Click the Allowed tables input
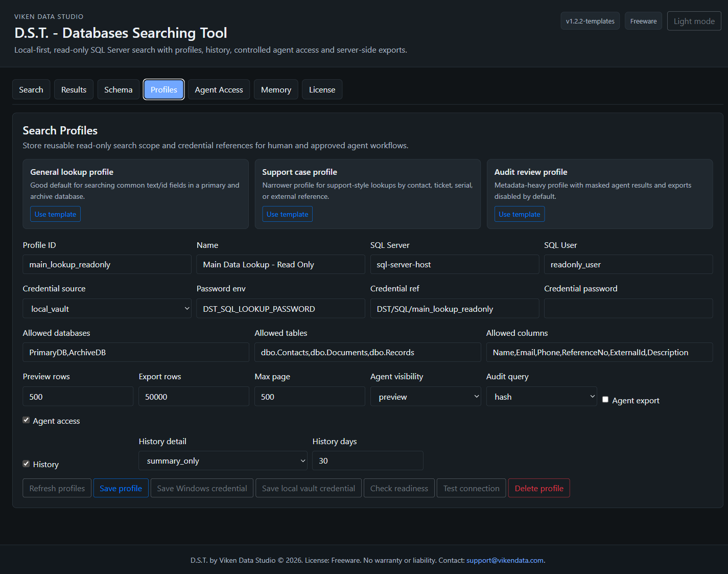Image resolution: width=728 pixels, height=574 pixels. (367, 352)
